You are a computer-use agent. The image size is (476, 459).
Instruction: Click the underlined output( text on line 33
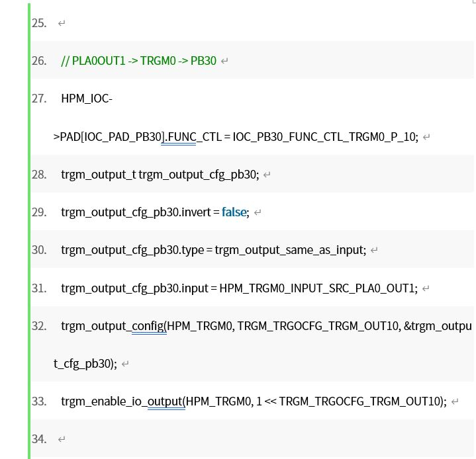tap(166, 401)
